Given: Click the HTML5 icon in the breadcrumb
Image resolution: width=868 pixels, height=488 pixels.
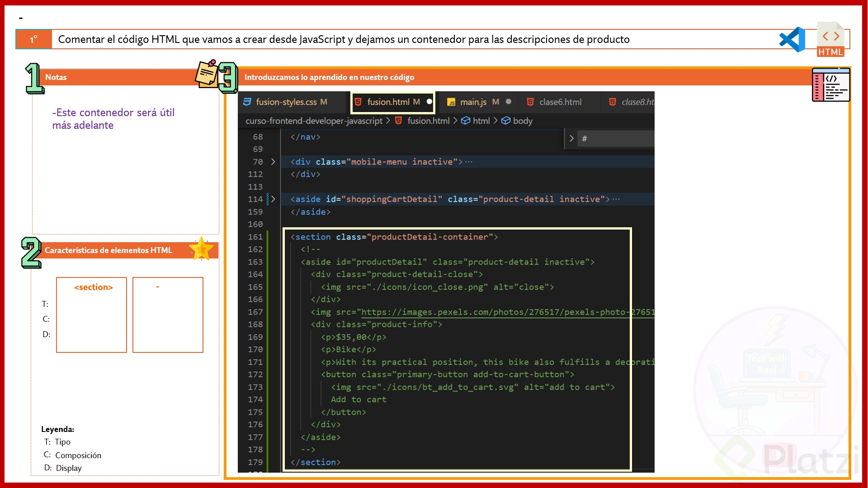Looking at the screenshot, I should tap(398, 121).
